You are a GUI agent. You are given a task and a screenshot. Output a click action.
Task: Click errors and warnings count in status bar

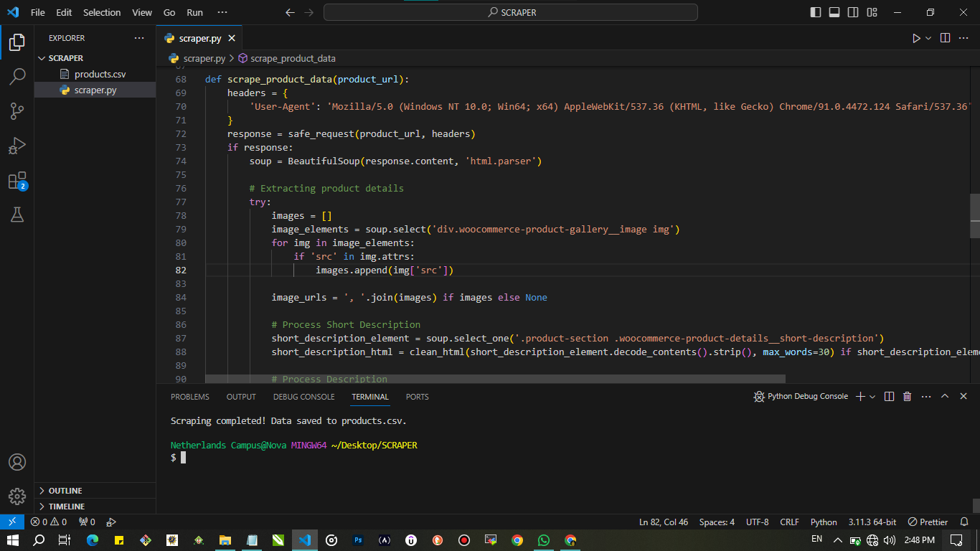click(x=49, y=522)
